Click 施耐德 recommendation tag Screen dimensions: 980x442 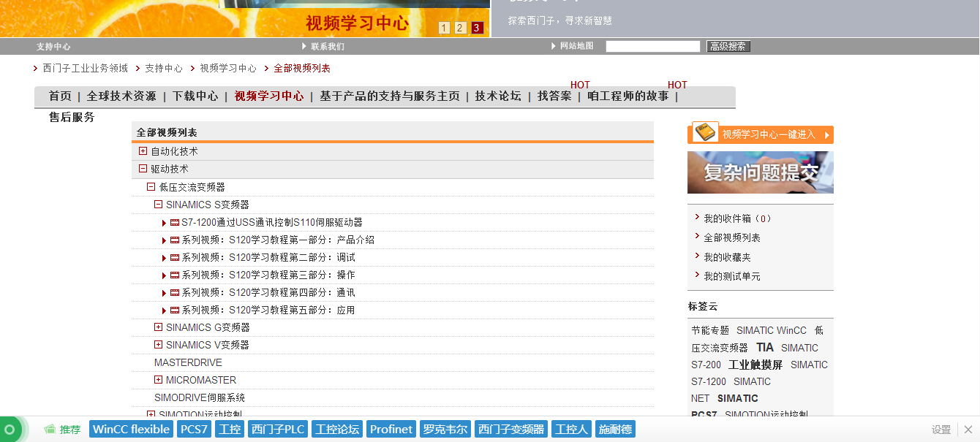click(x=615, y=430)
